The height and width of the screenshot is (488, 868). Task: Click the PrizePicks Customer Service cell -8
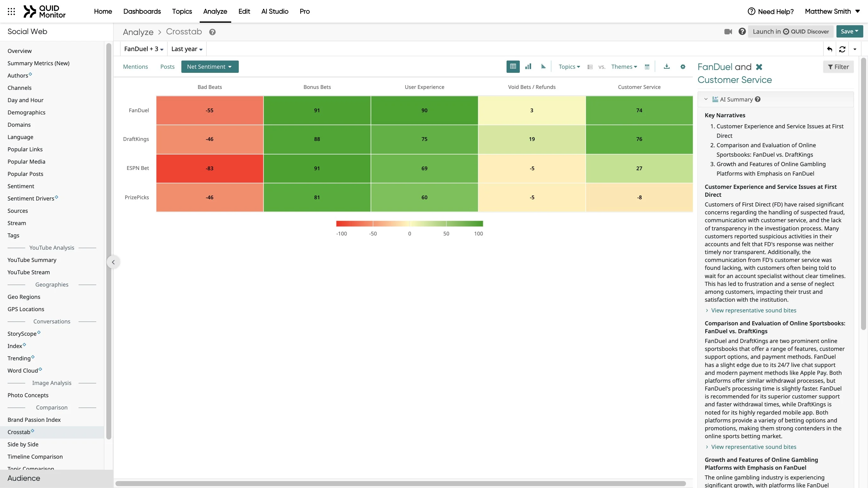tap(639, 197)
